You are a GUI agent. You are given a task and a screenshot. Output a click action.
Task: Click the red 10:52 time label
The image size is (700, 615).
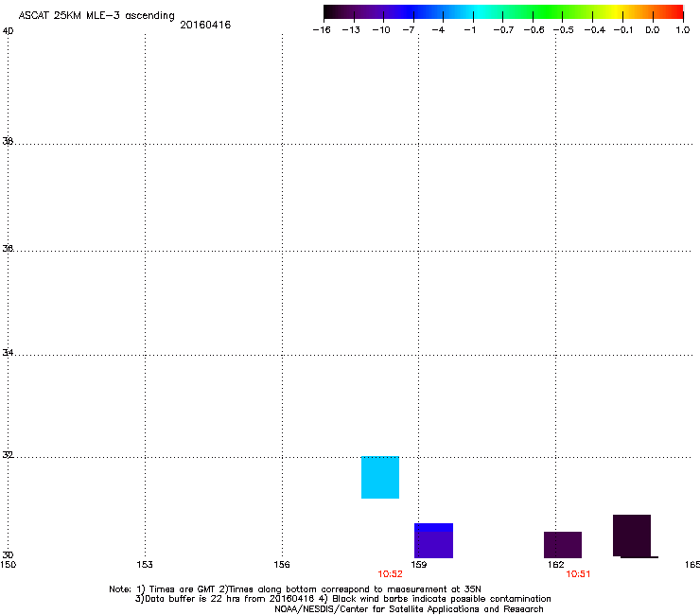coord(390,574)
